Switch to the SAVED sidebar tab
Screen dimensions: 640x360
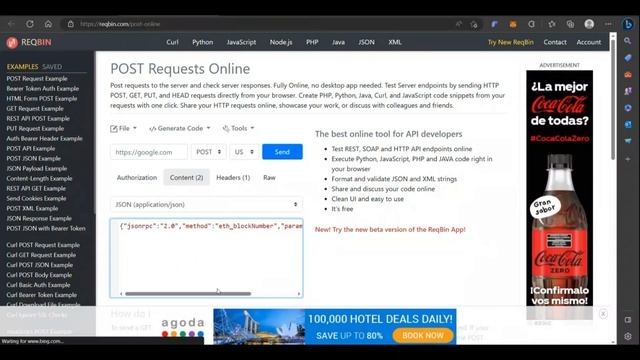(52, 67)
